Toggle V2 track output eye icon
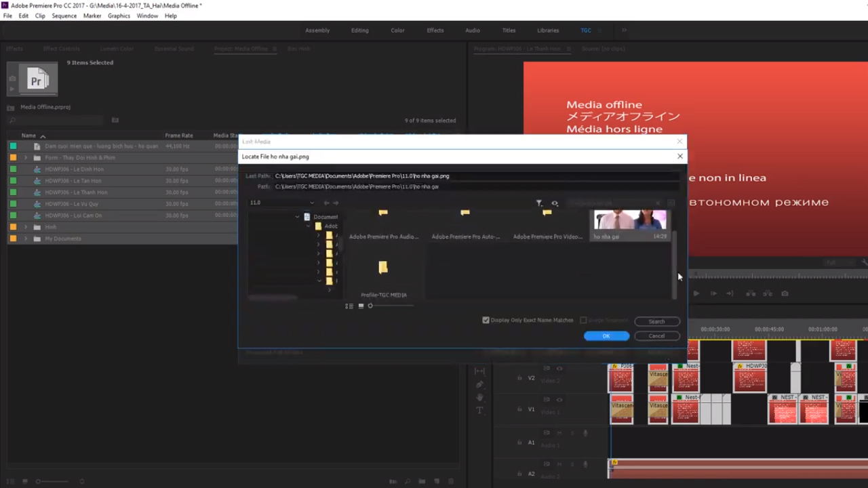This screenshot has width=868, height=488. (x=559, y=369)
